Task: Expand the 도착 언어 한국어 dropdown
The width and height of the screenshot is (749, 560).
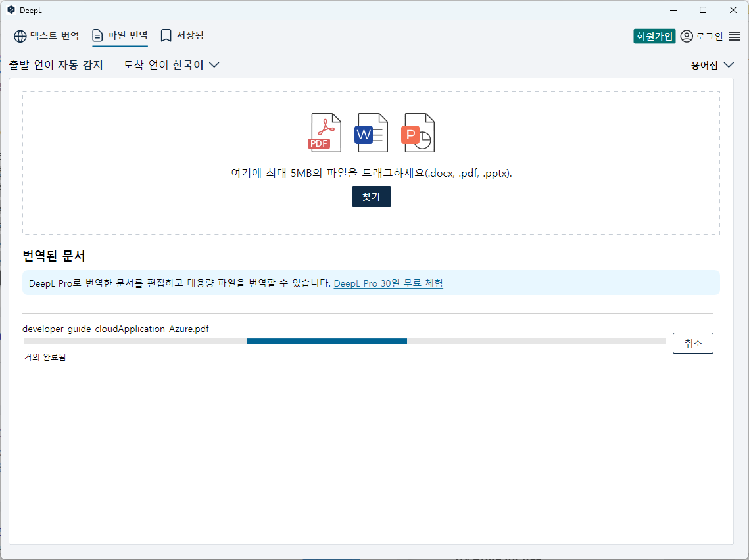Action: coord(171,65)
